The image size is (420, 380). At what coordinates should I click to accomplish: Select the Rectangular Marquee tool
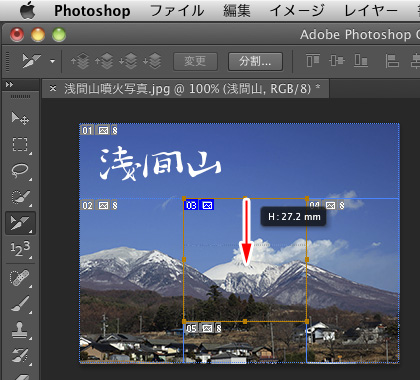20,145
